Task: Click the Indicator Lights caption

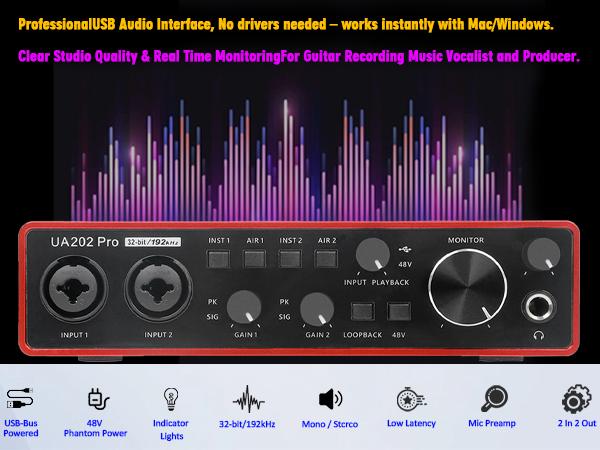Action: coord(171,430)
